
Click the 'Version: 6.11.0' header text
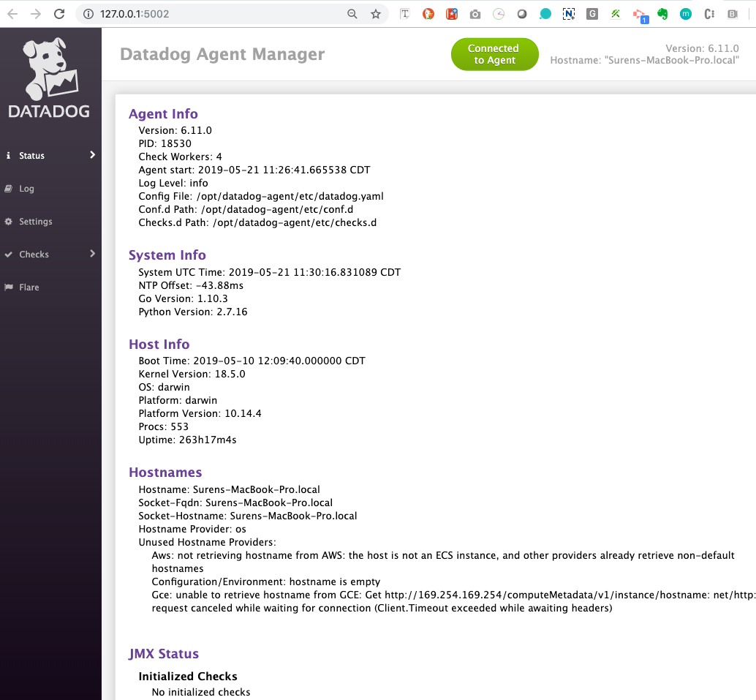(702, 48)
